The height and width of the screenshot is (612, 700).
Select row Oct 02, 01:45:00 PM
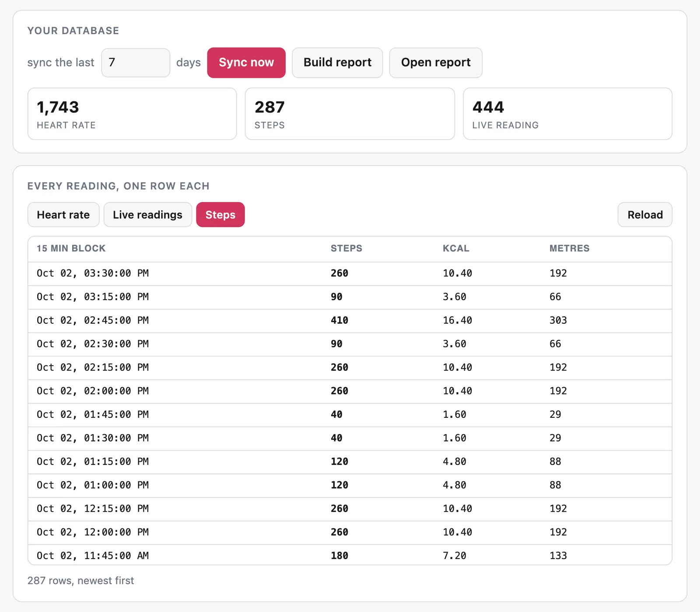[350, 415]
